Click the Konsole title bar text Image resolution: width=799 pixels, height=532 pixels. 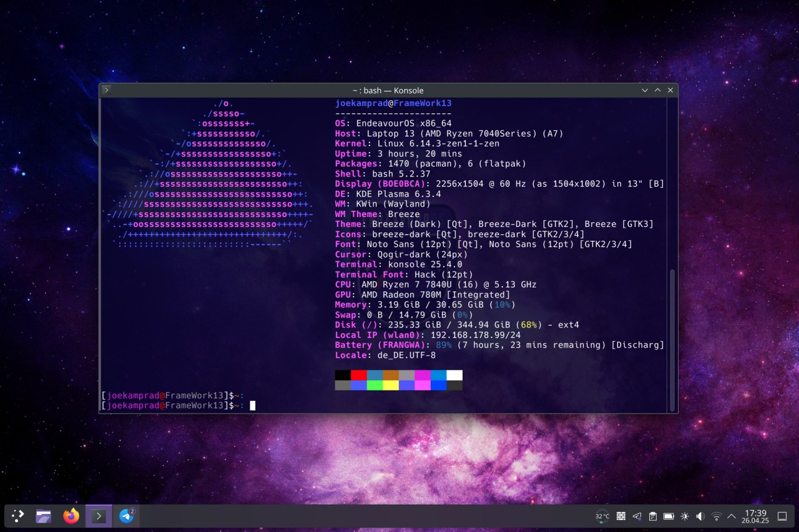(x=388, y=90)
